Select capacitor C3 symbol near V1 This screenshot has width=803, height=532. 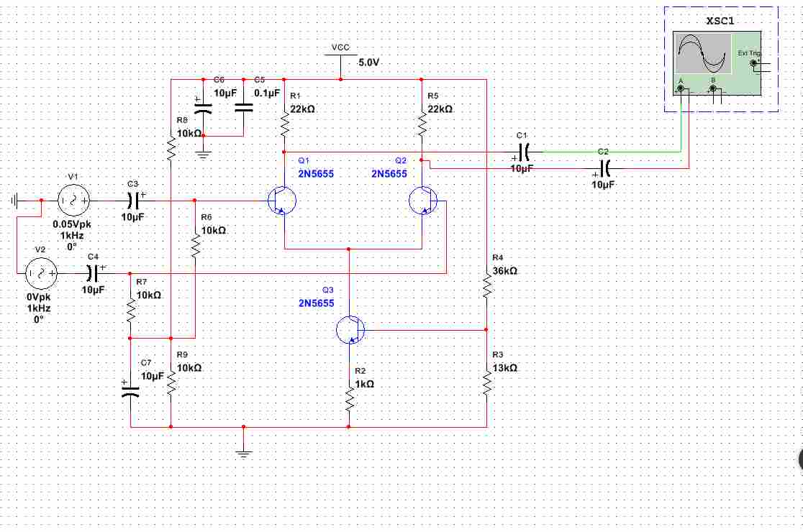(x=132, y=201)
